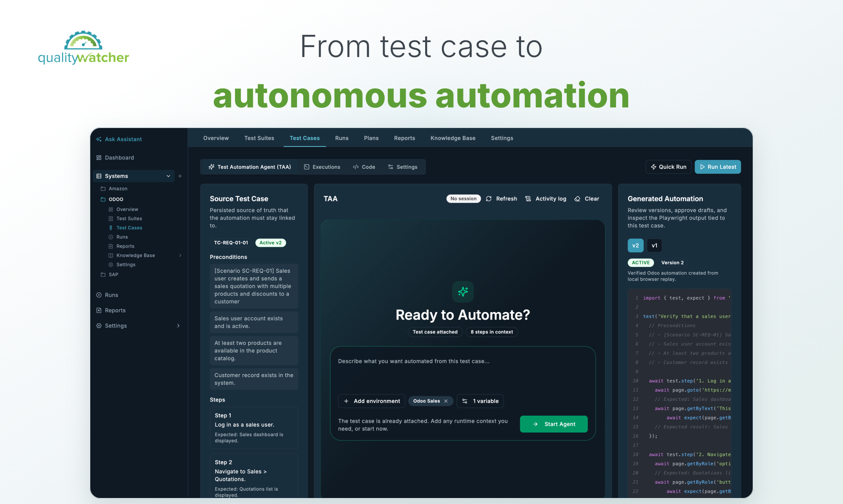Click the Dashboard grid icon in sidebar

tap(99, 157)
